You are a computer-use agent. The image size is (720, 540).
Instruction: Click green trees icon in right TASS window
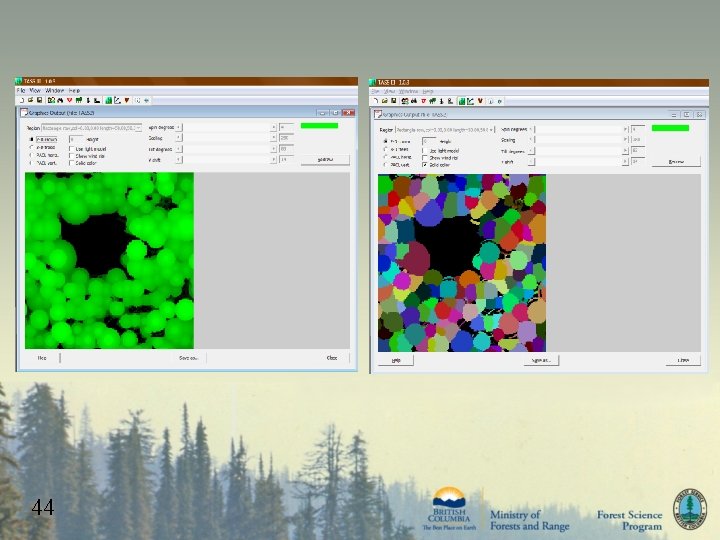(x=432, y=101)
